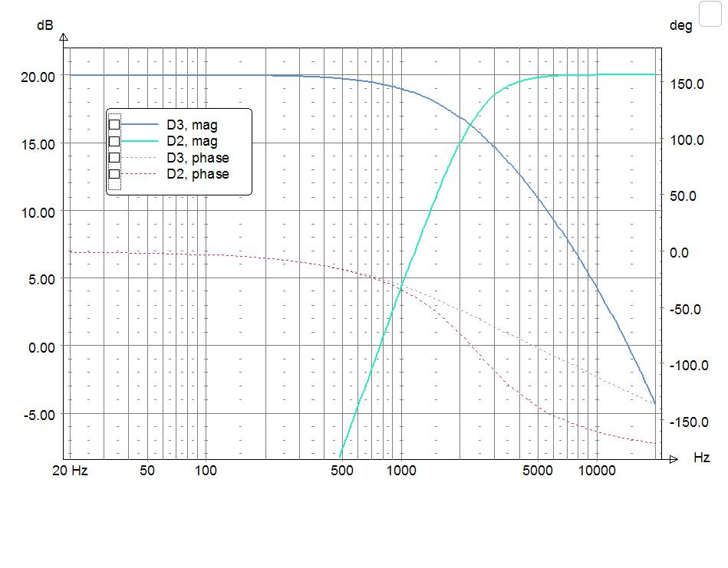Click the "D3, phase" legend label
This screenshot has height=568, width=728.
pos(198,158)
